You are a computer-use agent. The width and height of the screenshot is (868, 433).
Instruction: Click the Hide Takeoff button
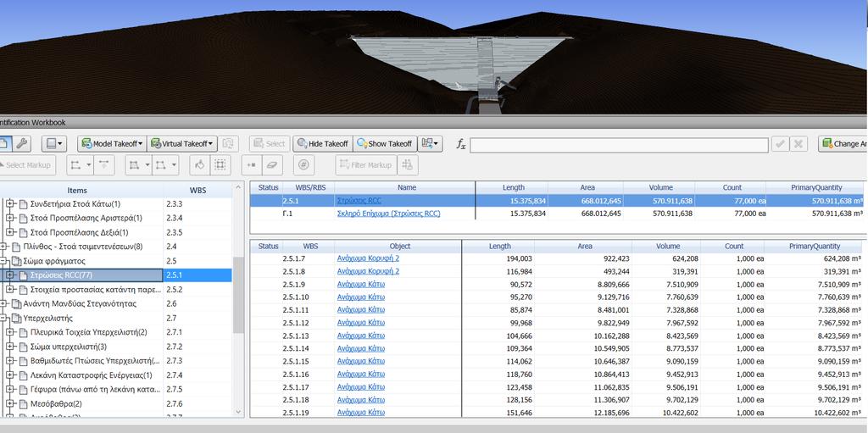point(323,144)
